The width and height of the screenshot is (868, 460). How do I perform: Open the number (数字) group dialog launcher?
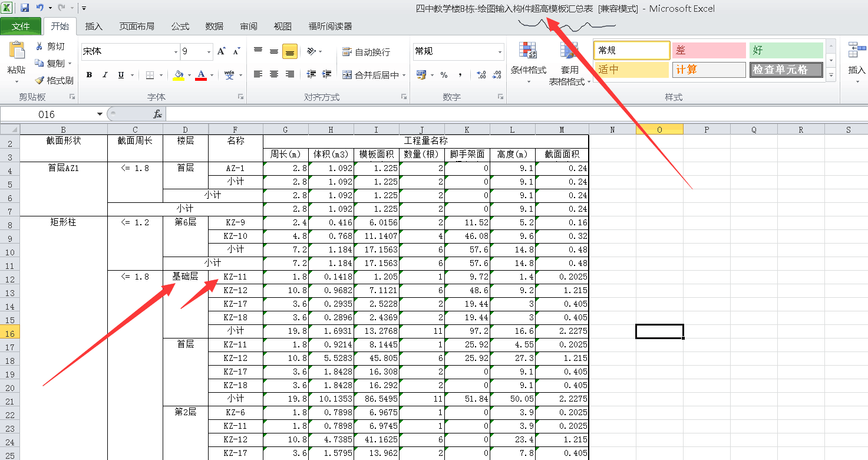click(501, 97)
